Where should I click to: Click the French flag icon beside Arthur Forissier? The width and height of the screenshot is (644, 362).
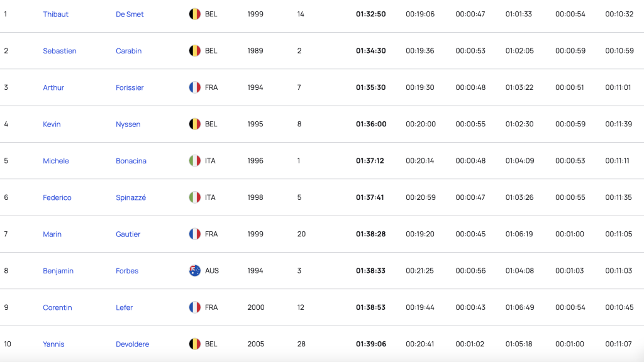pyautogui.click(x=195, y=87)
